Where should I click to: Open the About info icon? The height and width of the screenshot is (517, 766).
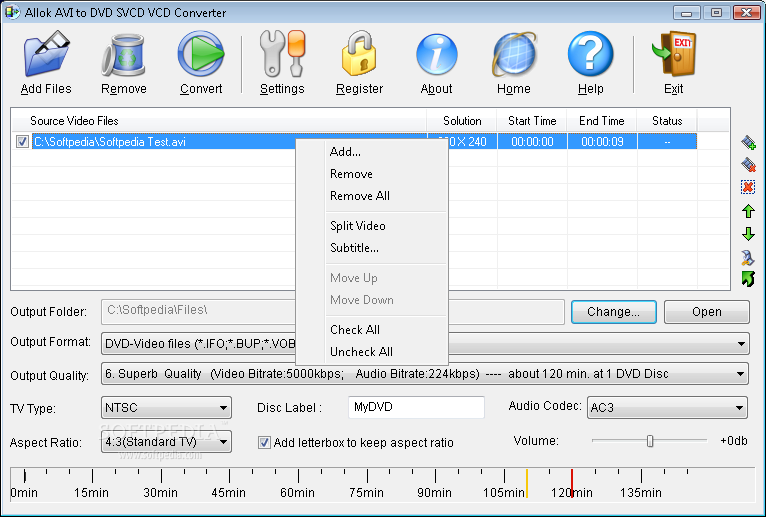pyautogui.click(x=436, y=54)
